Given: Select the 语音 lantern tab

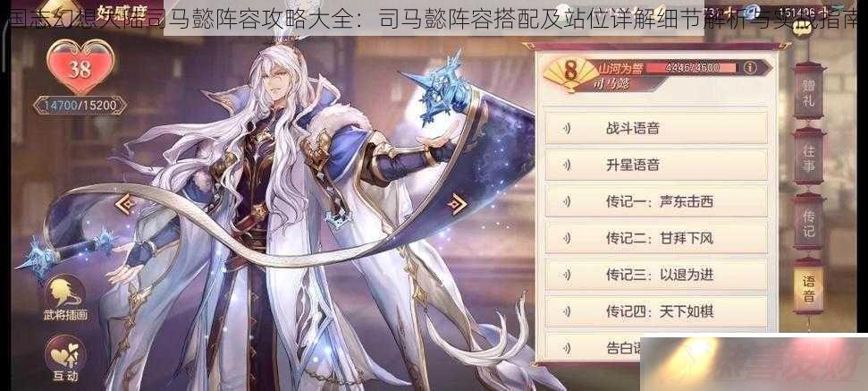Looking at the screenshot, I should point(808,287).
